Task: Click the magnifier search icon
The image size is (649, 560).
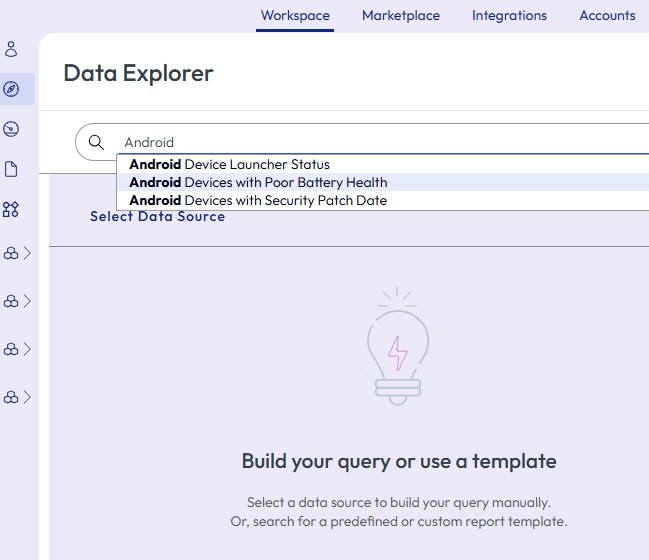Action: (96, 142)
